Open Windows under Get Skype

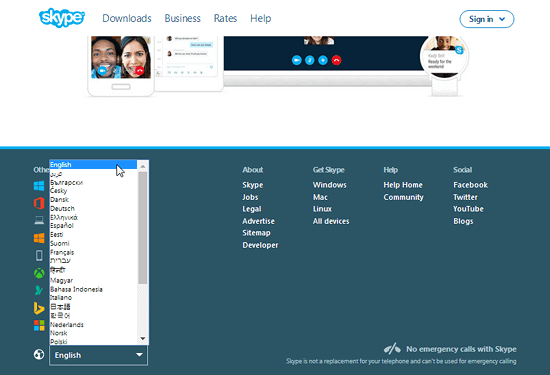(x=329, y=185)
